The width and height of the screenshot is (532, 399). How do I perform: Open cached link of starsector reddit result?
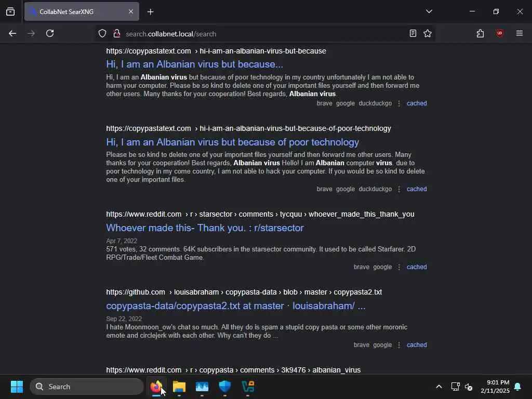pos(417,267)
